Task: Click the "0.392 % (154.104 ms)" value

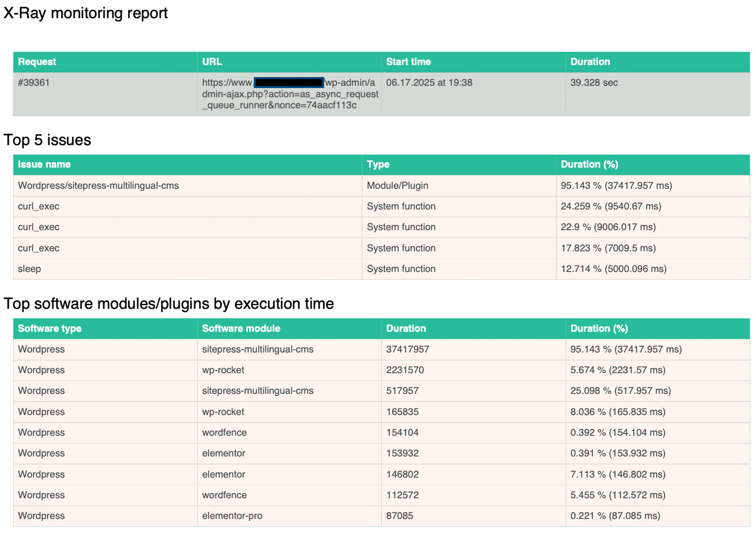Action: tap(618, 433)
